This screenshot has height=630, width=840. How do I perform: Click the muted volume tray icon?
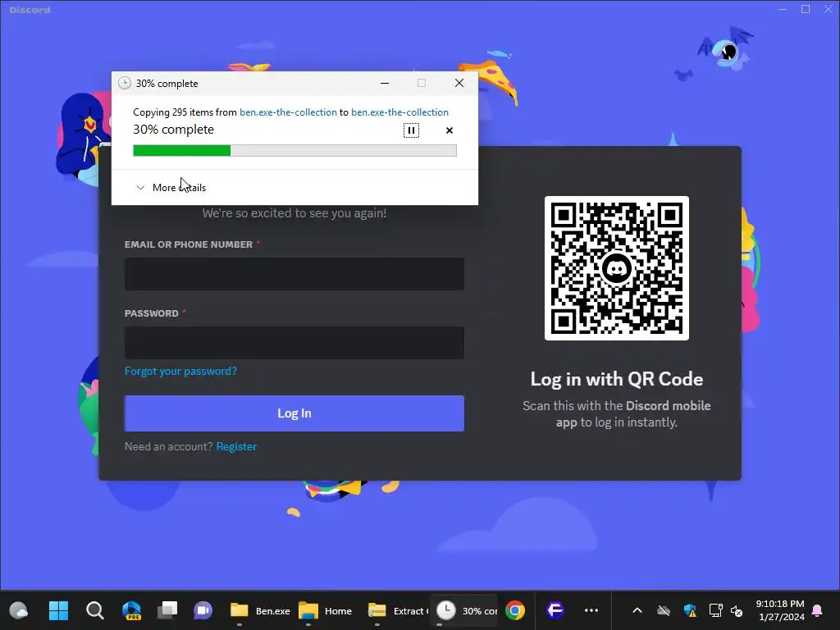737,610
